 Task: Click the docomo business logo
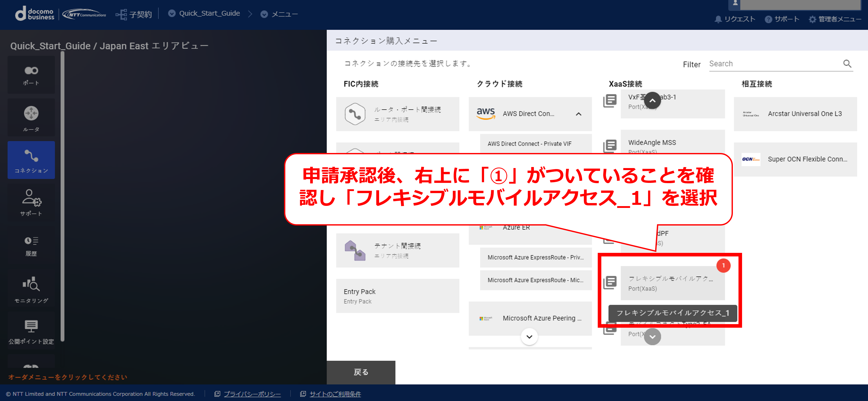pyautogui.click(x=35, y=14)
